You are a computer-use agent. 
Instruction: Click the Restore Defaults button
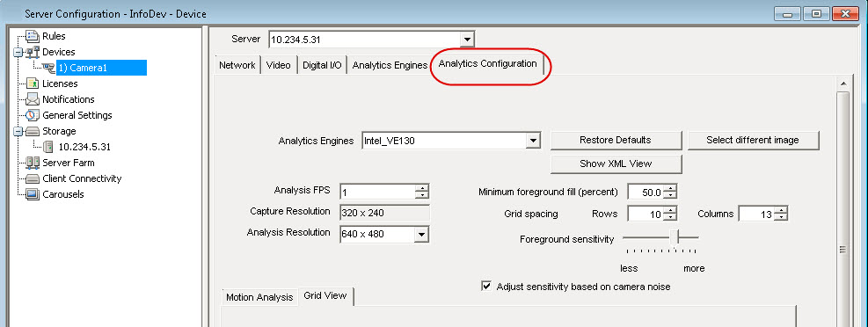click(x=616, y=141)
